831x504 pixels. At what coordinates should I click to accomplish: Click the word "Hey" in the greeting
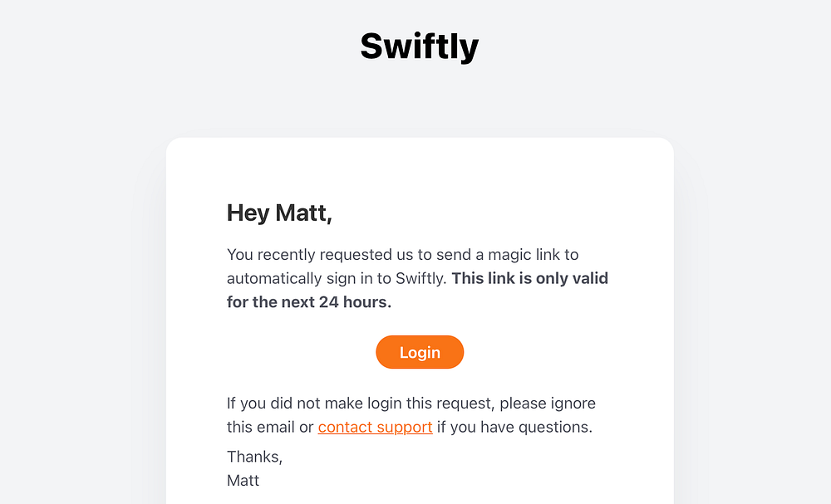pos(248,213)
